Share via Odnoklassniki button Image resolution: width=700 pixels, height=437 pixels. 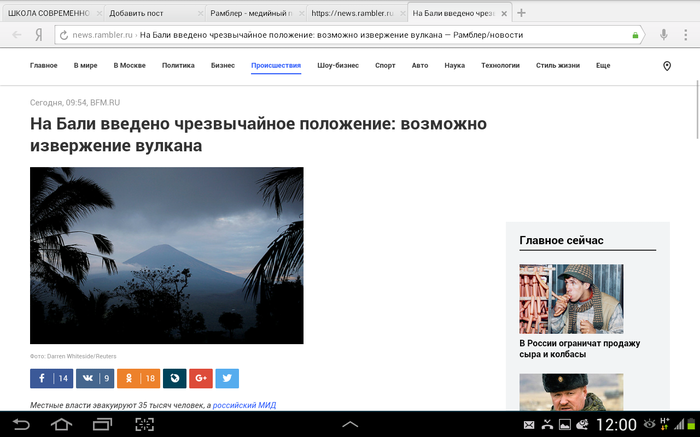tap(138, 378)
